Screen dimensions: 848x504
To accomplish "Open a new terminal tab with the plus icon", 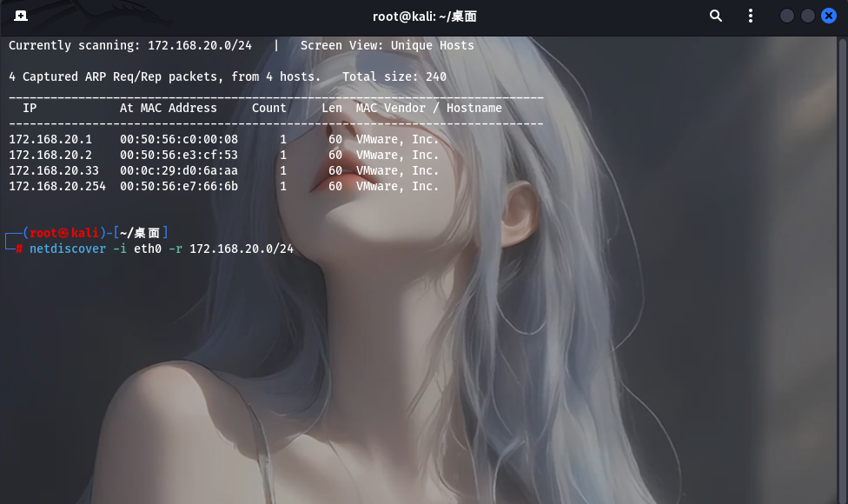I will 19,15.
